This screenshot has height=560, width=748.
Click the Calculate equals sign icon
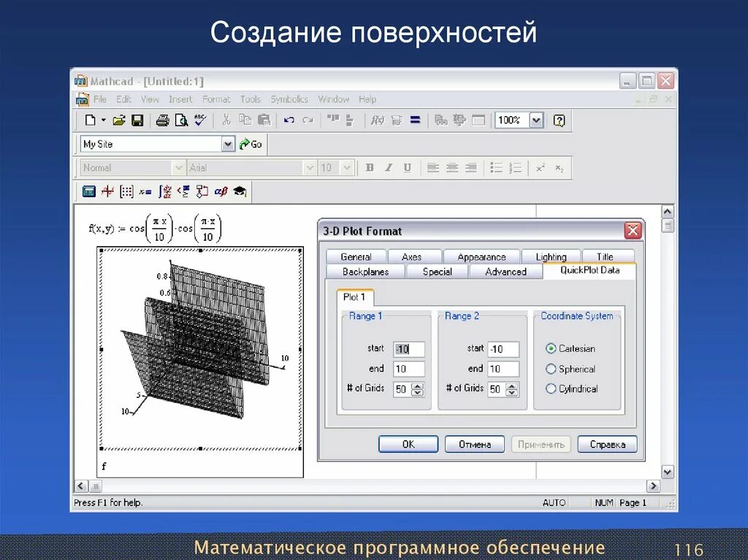tap(415, 120)
